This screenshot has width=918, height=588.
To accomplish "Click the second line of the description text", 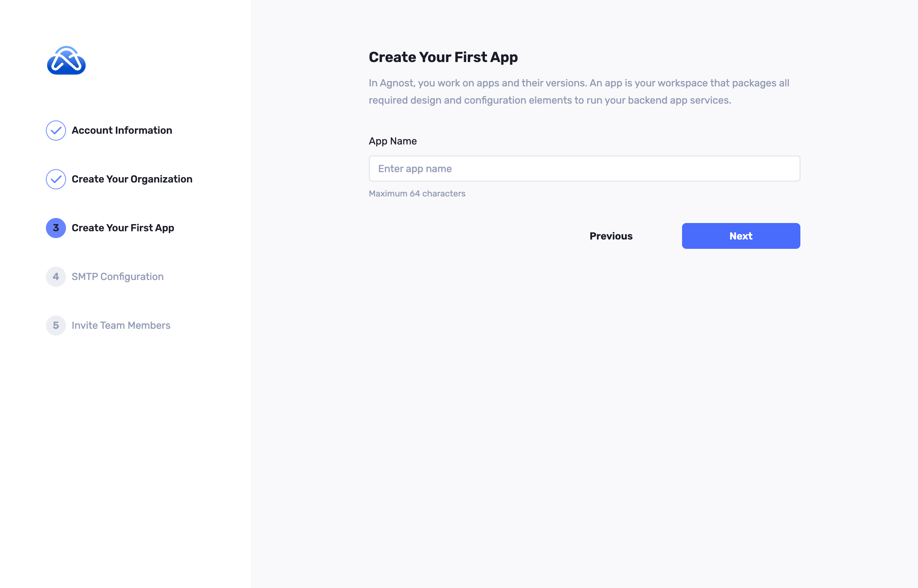I will tap(549, 100).
